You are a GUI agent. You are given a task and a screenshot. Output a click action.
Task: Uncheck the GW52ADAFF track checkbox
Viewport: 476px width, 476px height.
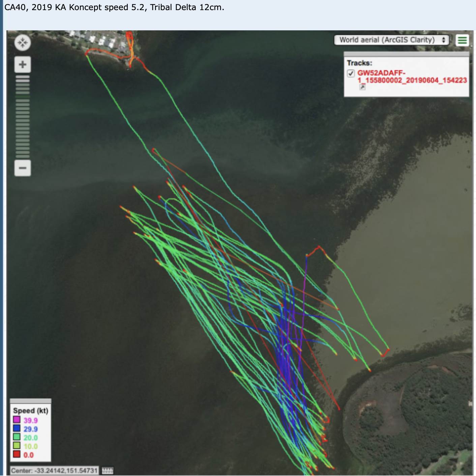point(351,73)
